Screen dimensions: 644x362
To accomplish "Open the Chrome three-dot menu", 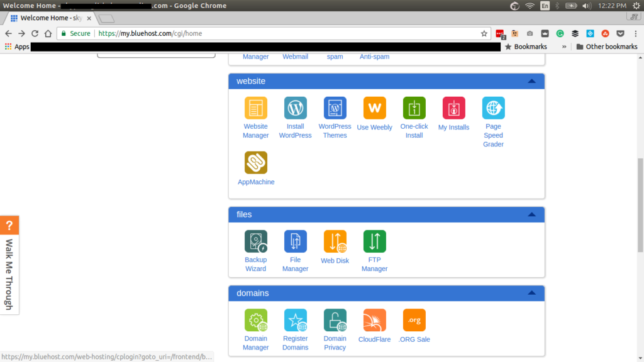I will pyautogui.click(x=635, y=34).
